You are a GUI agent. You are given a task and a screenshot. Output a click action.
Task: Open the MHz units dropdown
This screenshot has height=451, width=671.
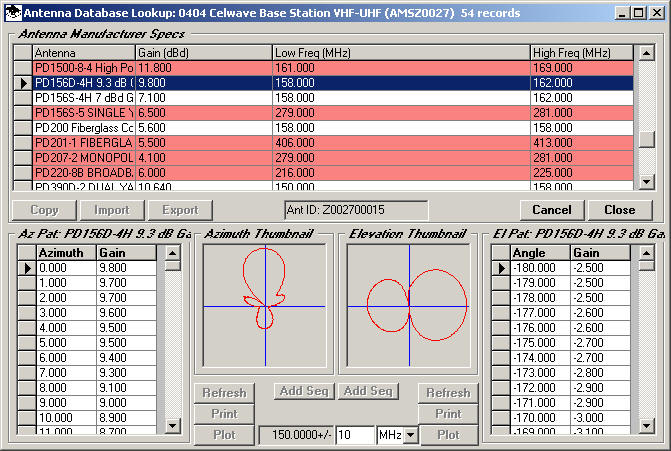click(410, 436)
